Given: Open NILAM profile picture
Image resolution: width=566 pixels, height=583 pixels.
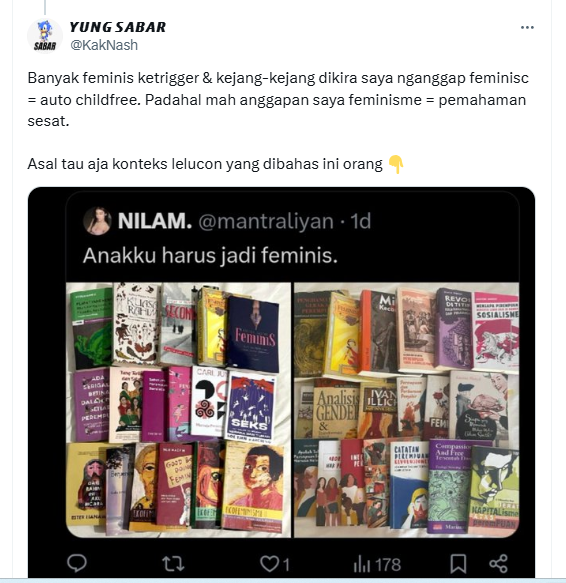Looking at the screenshot, I should click(x=97, y=221).
